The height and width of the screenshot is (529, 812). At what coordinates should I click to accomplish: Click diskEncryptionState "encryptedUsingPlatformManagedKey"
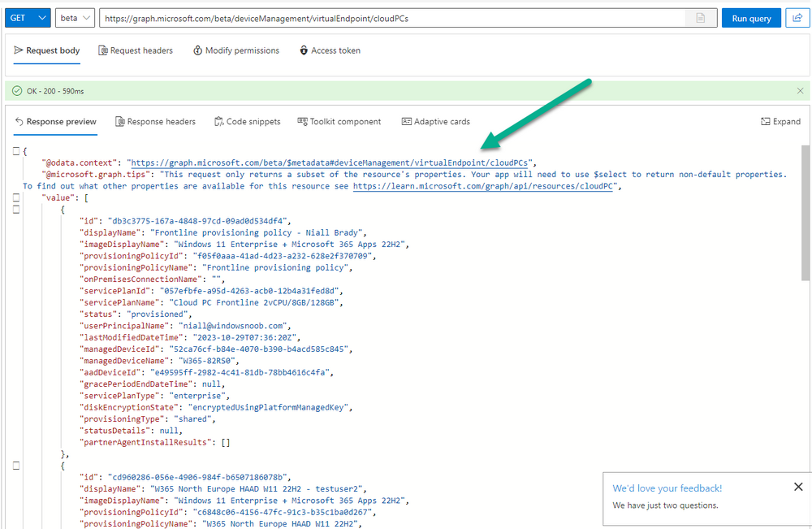(268, 407)
